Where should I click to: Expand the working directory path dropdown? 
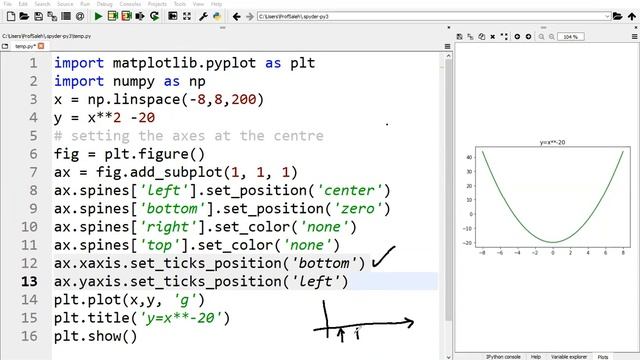pyautogui.click(x=607, y=16)
